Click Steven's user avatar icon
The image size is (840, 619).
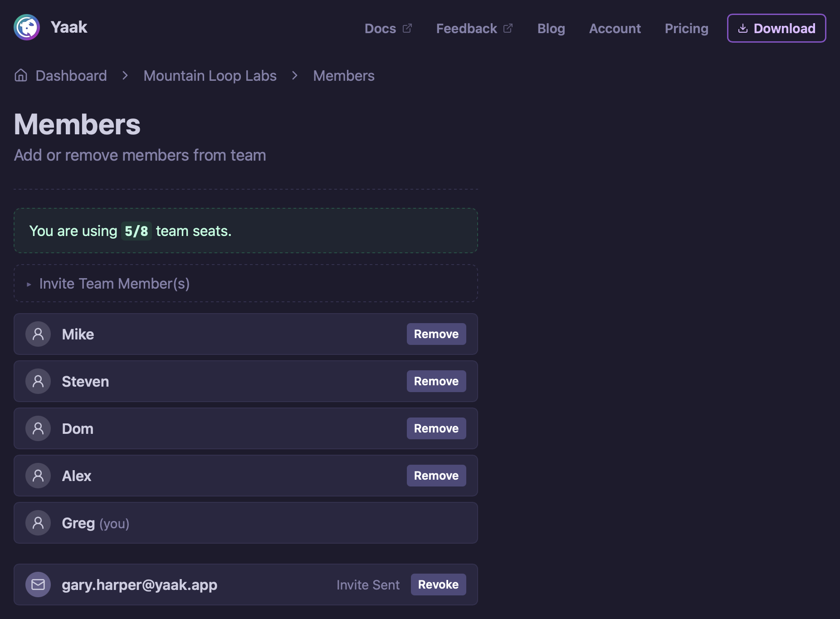(x=38, y=381)
